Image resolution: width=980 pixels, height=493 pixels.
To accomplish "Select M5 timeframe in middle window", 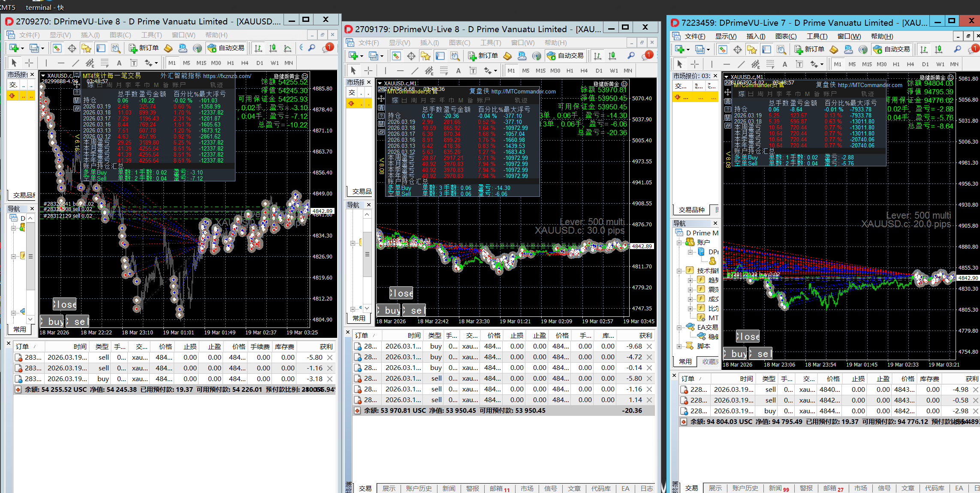I will pyautogui.click(x=526, y=71).
